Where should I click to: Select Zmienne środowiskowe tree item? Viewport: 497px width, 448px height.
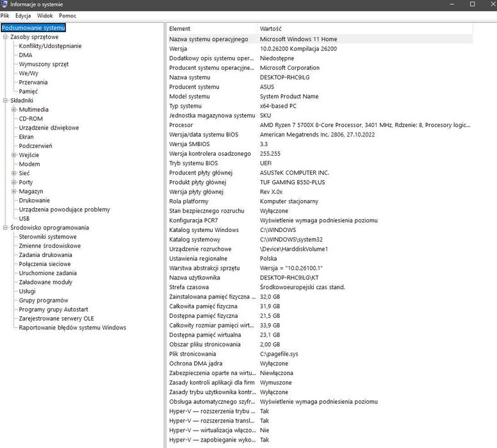click(50, 246)
